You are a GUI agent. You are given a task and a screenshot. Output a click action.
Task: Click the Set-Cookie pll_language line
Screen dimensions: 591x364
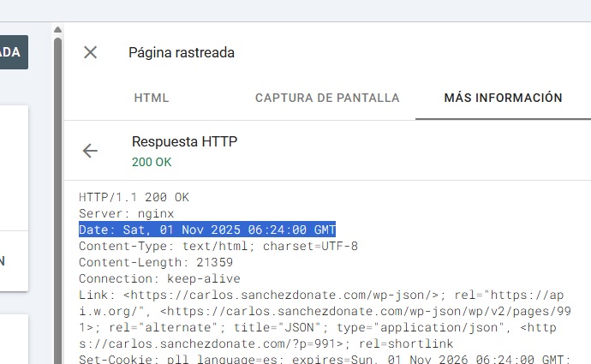(x=325, y=360)
